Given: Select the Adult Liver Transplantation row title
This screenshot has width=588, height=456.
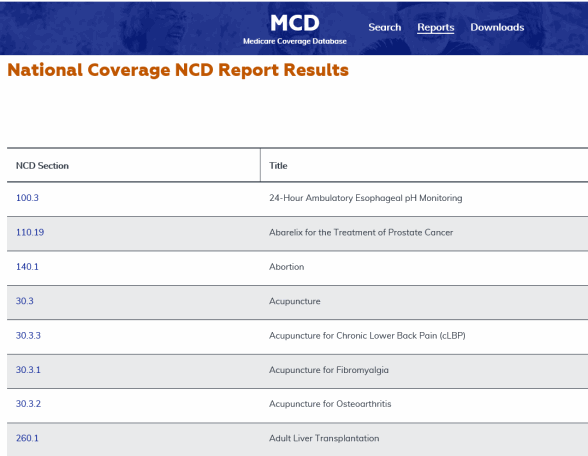Looking at the screenshot, I should (324, 438).
